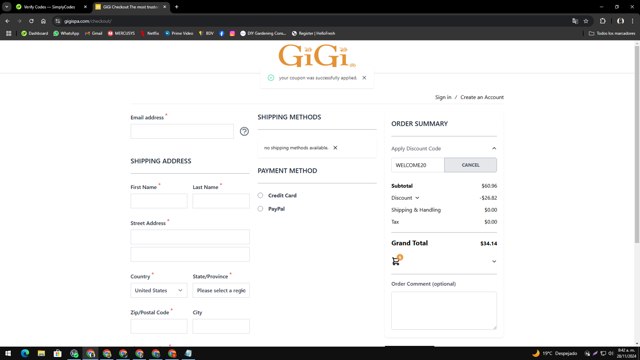The image size is (640, 360).
Task: Go to browser home page
Action: [43, 21]
